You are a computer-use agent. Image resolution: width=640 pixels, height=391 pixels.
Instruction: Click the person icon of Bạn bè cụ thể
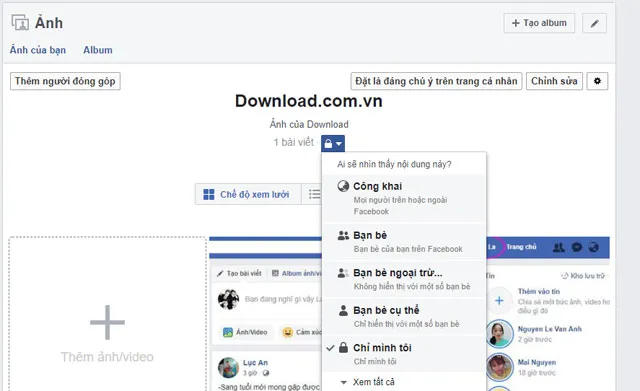(x=343, y=311)
